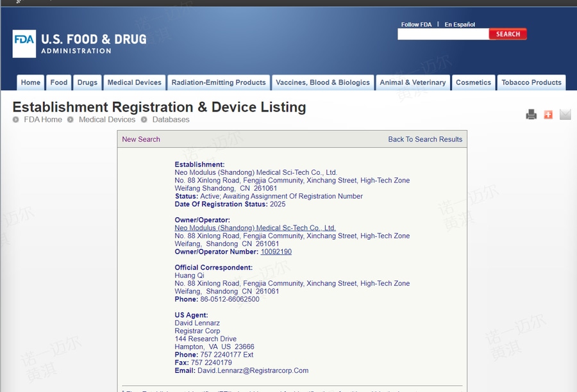Go to FDA Home breadcrumb

tap(43, 120)
